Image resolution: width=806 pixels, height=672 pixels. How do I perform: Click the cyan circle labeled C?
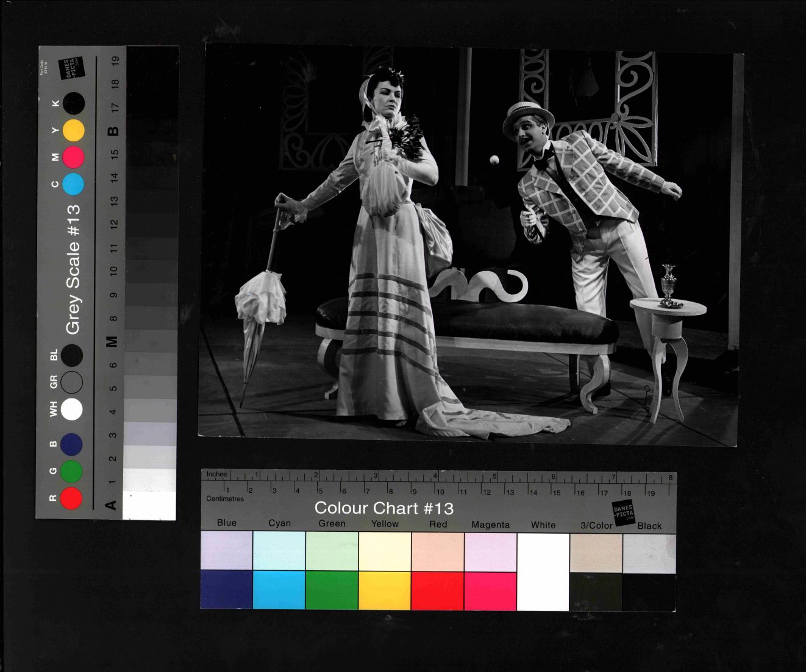coord(73,183)
